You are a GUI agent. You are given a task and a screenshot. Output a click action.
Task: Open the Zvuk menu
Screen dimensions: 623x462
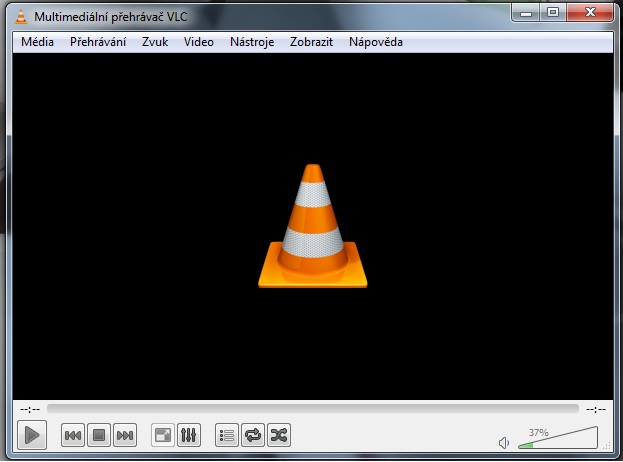[155, 42]
